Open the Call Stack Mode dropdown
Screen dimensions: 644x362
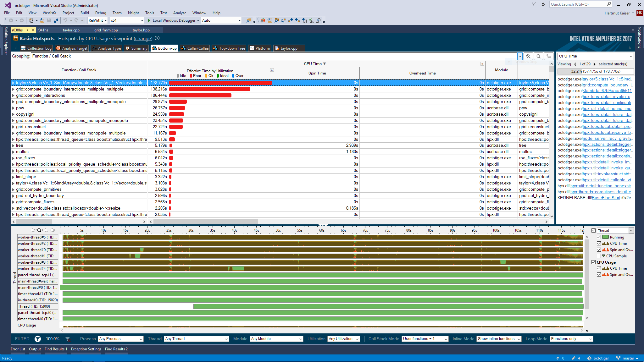pyautogui.click(x=425, y=339)
